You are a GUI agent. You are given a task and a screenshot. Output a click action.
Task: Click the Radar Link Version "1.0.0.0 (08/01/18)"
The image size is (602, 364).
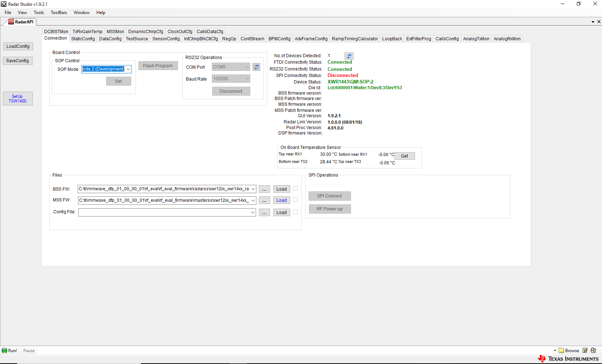pyautogui.click(x=345, y=122)
